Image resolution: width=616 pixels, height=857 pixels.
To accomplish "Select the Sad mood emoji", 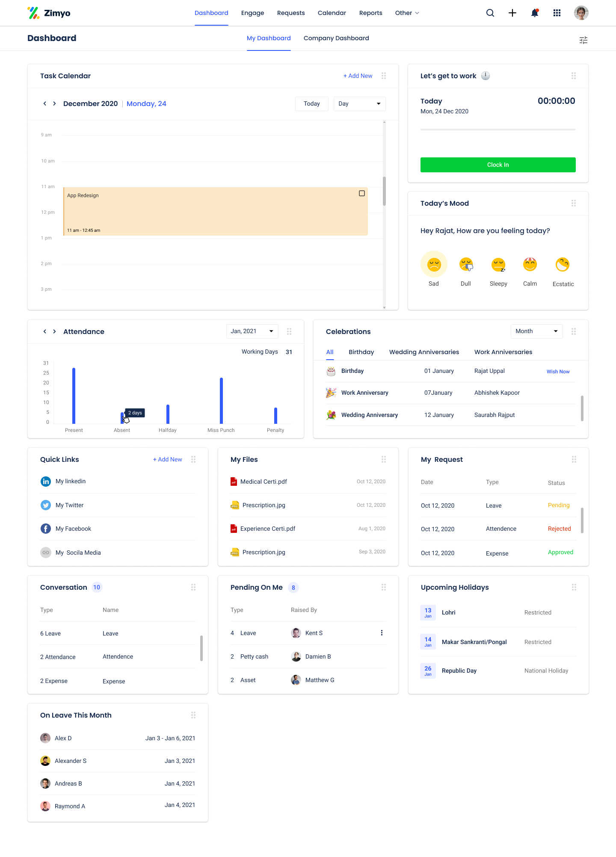I will pyautogui.click(x=434, y=264).
